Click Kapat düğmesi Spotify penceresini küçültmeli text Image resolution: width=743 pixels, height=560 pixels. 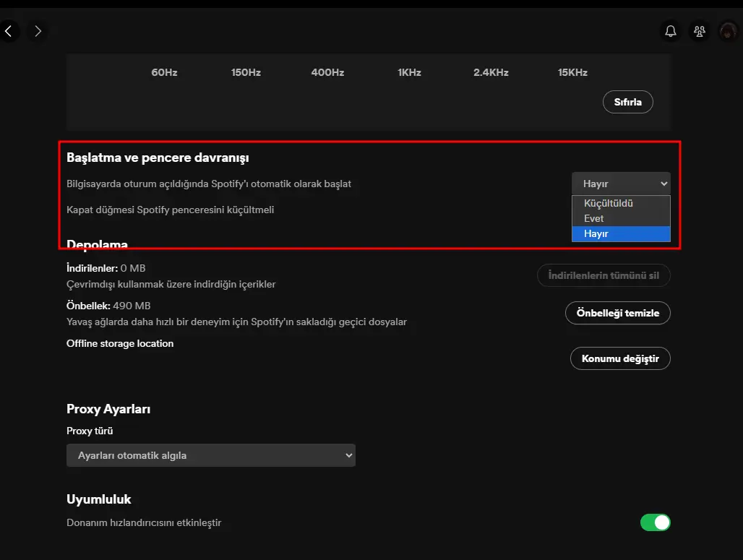coord(170,210)
